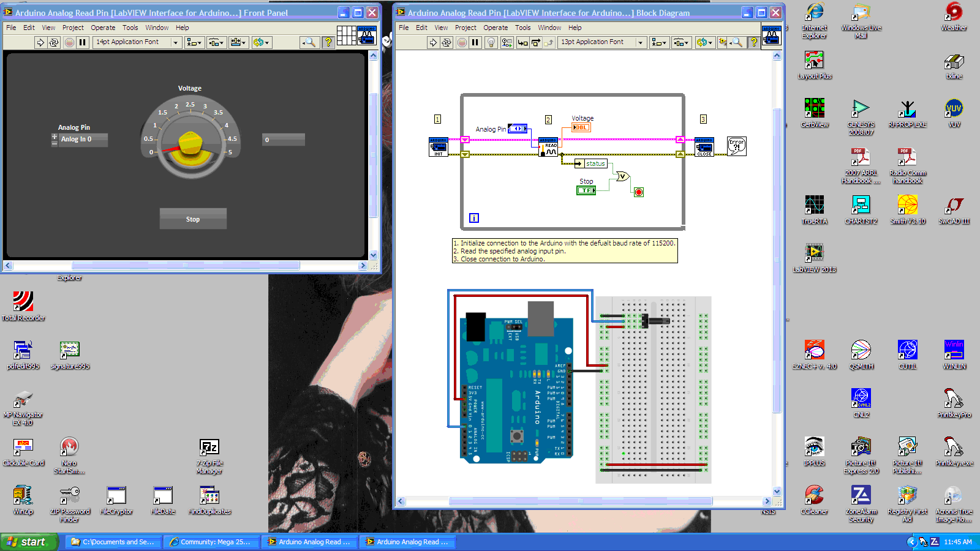Click the Or gate node in the diagram
Screen dimensions: 980x551
coord(623,176)
